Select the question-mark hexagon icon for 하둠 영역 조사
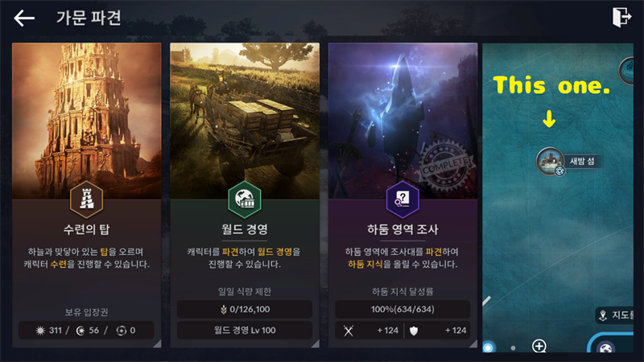Screen dimensions: 644x362 coord(402,200)
